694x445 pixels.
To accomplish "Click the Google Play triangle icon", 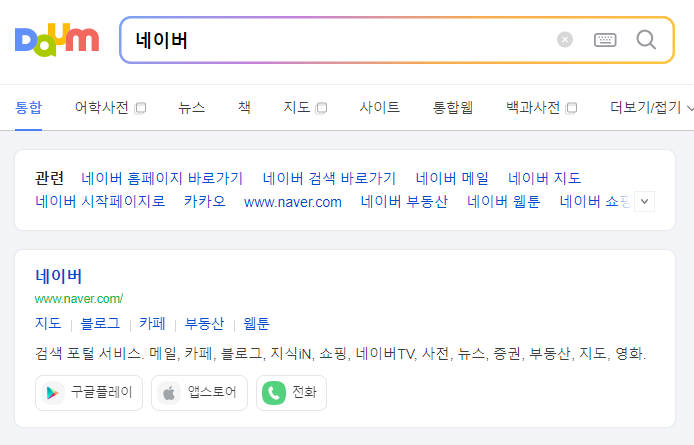I will (x=53, y=393).
